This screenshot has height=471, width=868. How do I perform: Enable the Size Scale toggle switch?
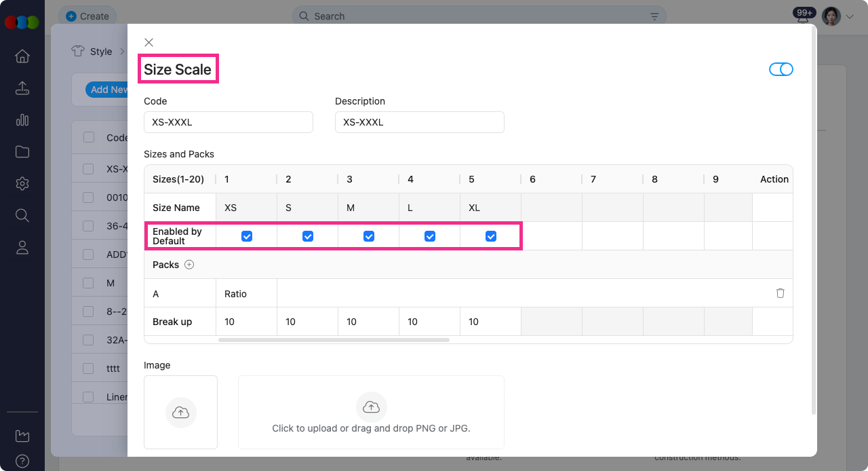[781, 69]
